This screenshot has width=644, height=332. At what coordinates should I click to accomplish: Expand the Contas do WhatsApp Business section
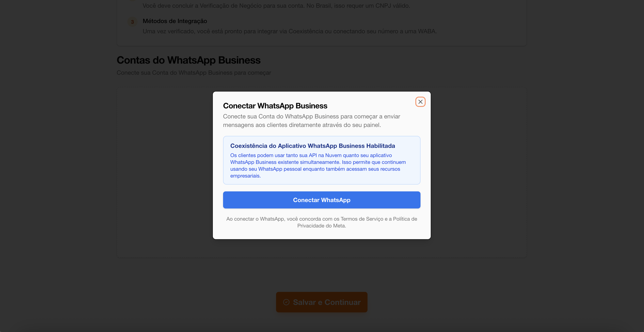click(x=188, y=60)
